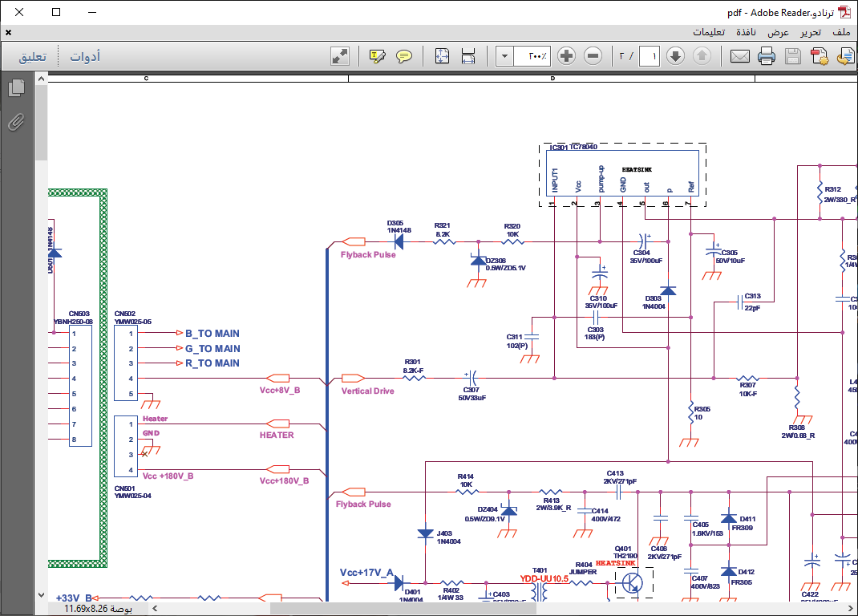
Task: Send the file by email envelope icon
Action: [x=740, y=56]
